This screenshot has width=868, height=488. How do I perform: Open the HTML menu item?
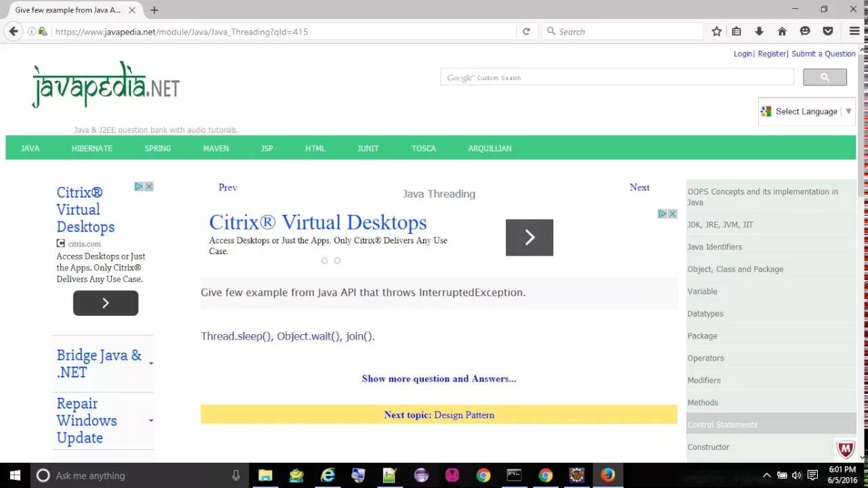coord(315,148)
